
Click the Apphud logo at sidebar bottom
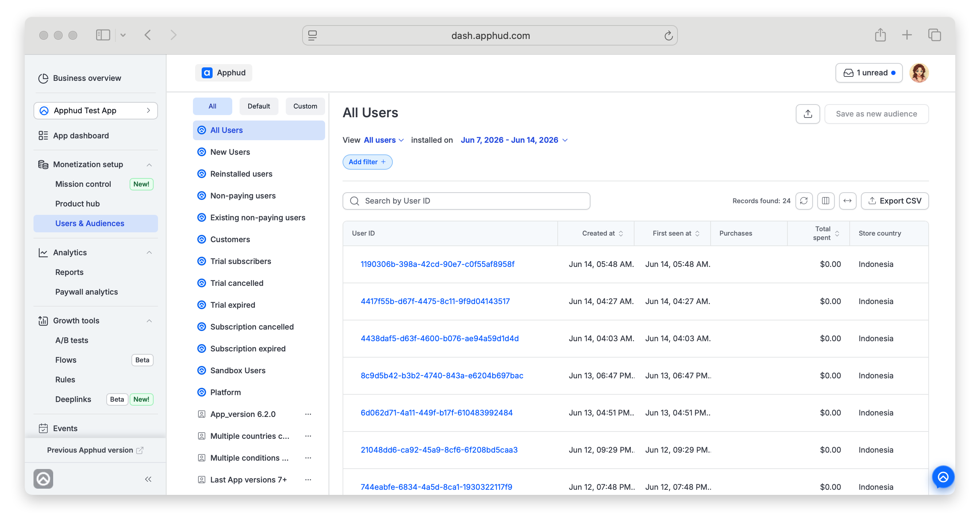click(x=43, y=479)
